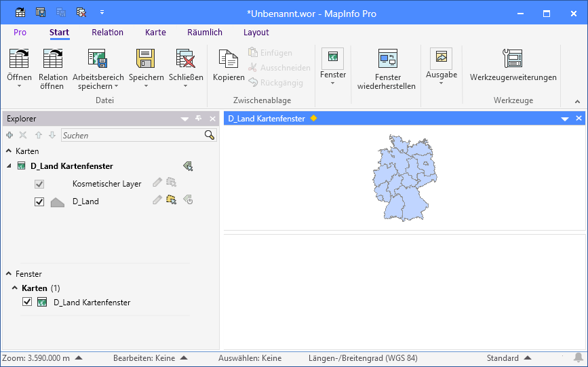588x367 pixels.
Task: Click the Germany map in map window
Action: (405, 178)
